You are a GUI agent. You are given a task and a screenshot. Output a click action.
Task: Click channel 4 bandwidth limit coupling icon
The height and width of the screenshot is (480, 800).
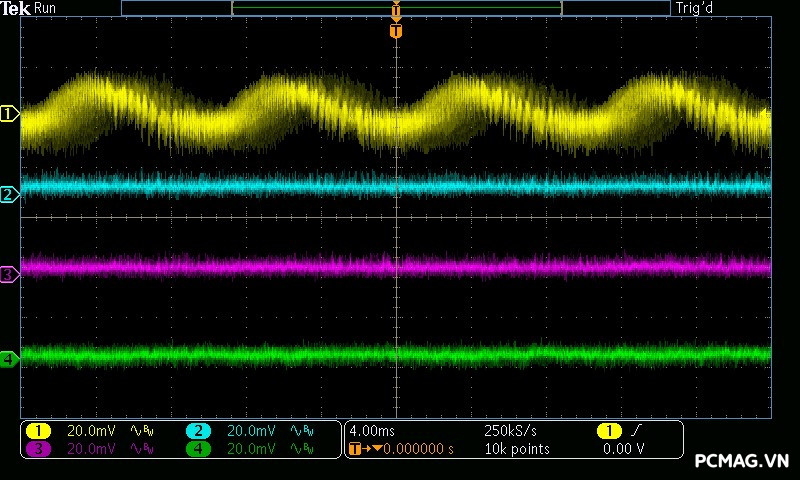[301, 449]
